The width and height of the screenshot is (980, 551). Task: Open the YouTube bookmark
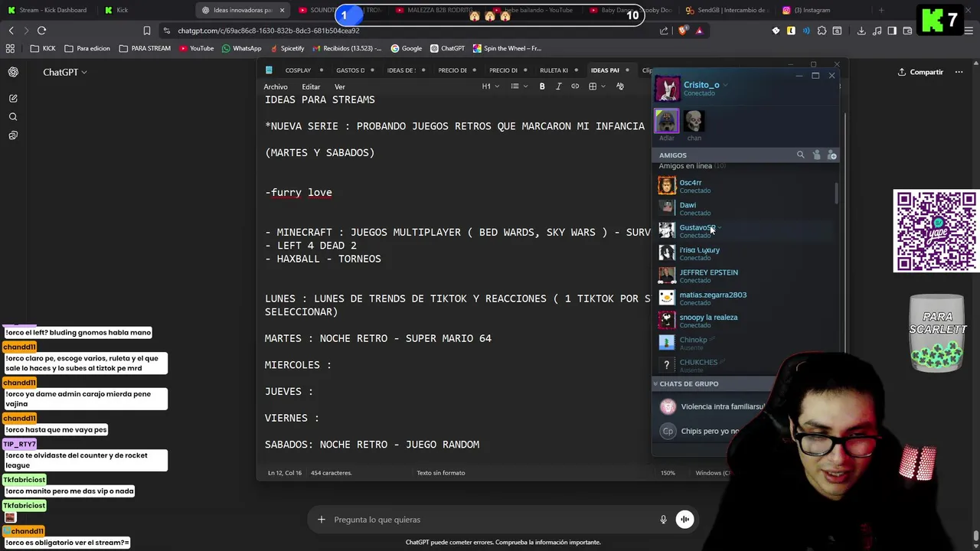click(196, 48)
